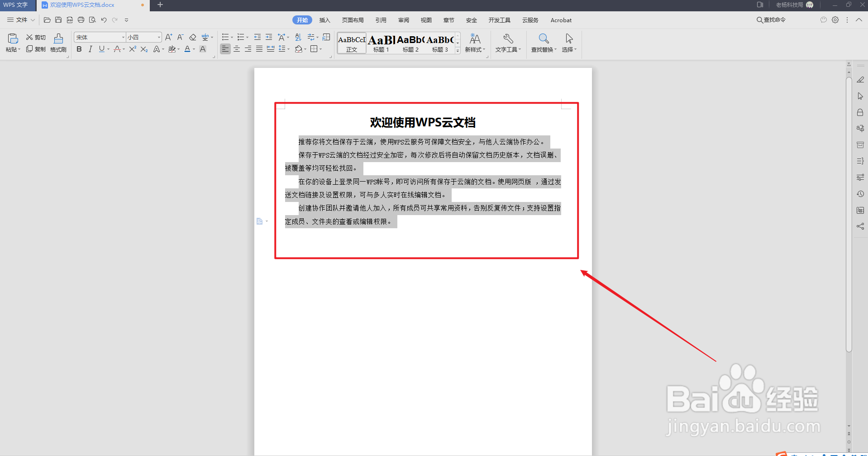Open the quick access toolbar customize arrow
868x456 pixels.
tap(126, 20)
